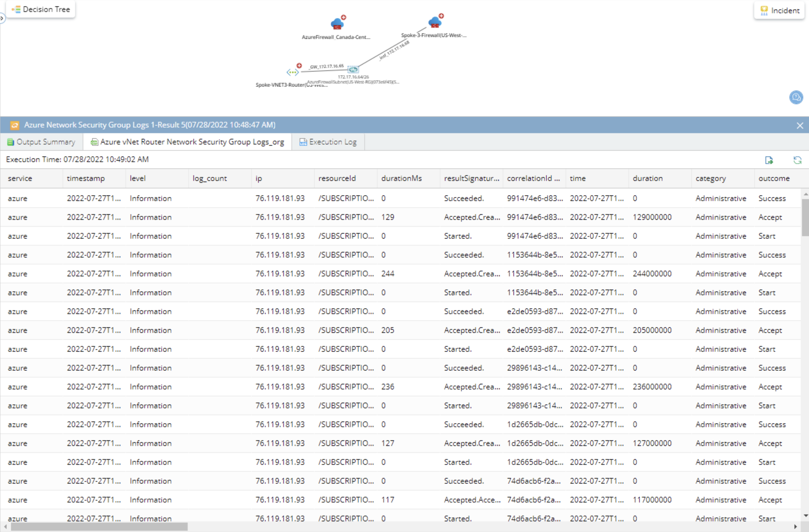Screen dimensions: 809x532
Task: Switch to the Execution Log tab
Action: click(x=328, y=142)
